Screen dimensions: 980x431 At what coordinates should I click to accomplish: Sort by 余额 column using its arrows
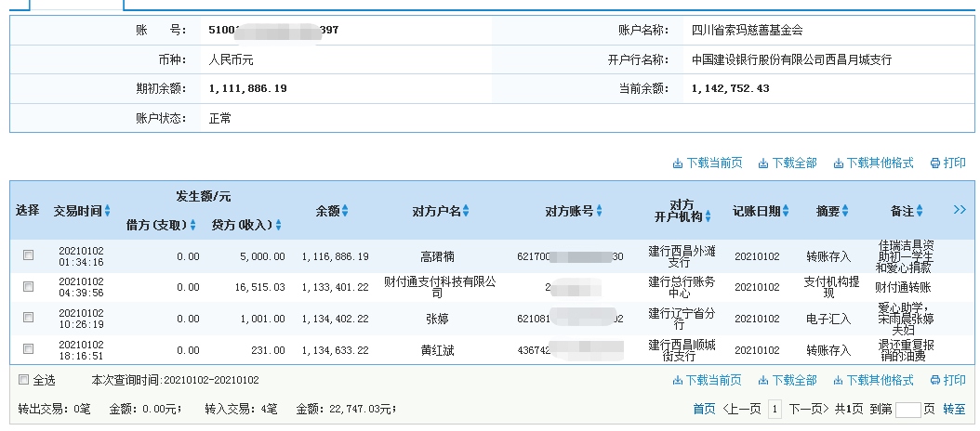(345, 211)
